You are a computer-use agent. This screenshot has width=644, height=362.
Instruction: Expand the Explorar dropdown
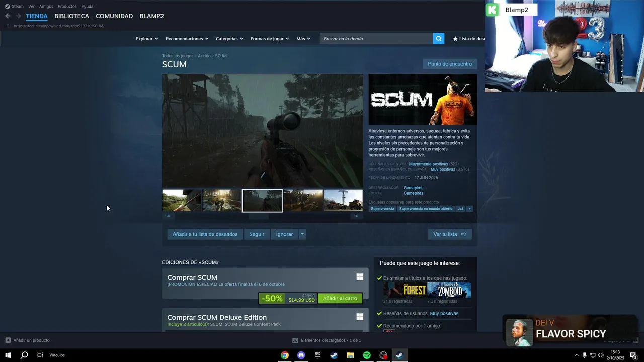(147, 39)
